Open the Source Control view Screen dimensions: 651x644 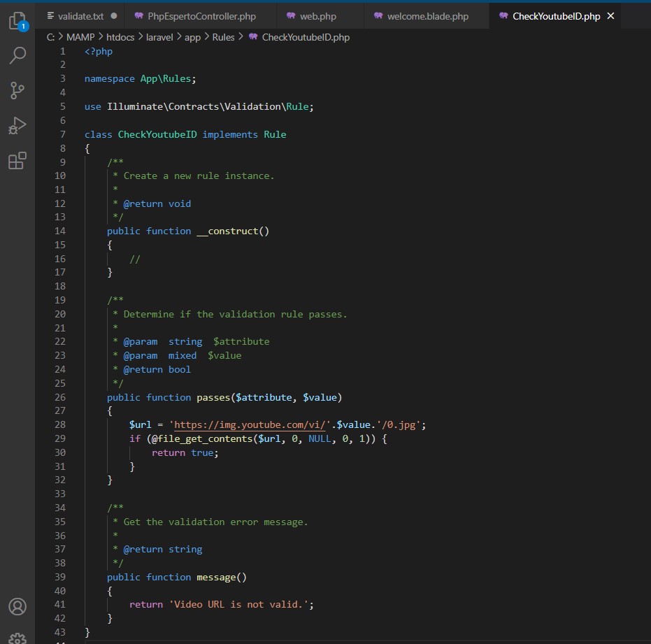(17, 90)
